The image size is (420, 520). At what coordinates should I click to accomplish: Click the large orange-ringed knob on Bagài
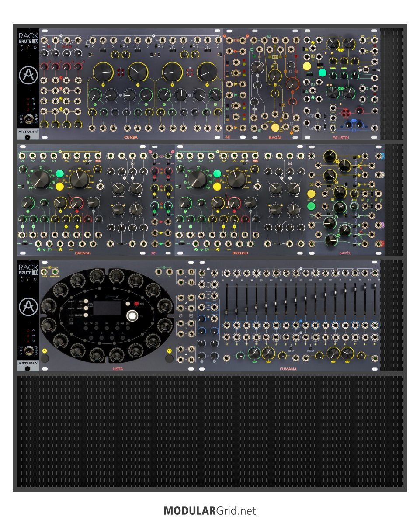[292, 84]
